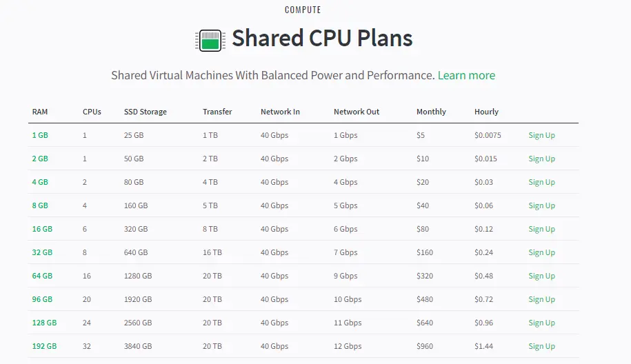The image size is (631, 364).
Task: Sign Up for the $480 monthly plan
Action: coord(541,299)
